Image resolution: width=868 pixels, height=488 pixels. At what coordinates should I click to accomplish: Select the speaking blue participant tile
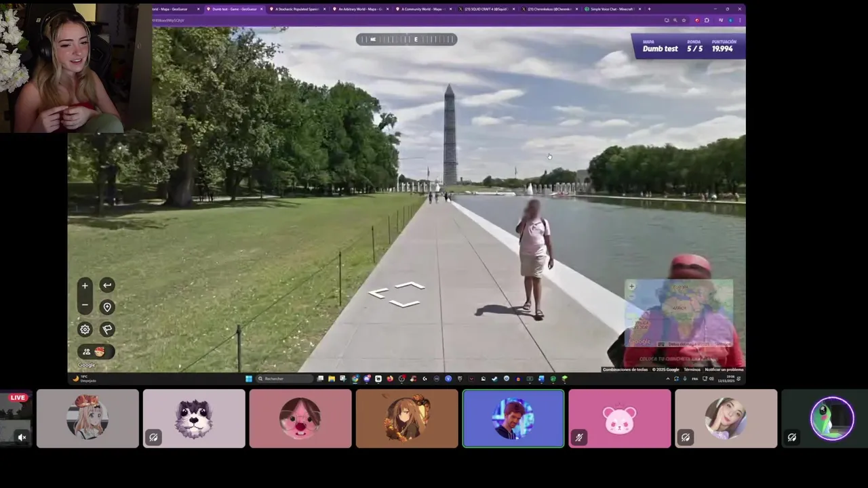click(x=513, y=418)
